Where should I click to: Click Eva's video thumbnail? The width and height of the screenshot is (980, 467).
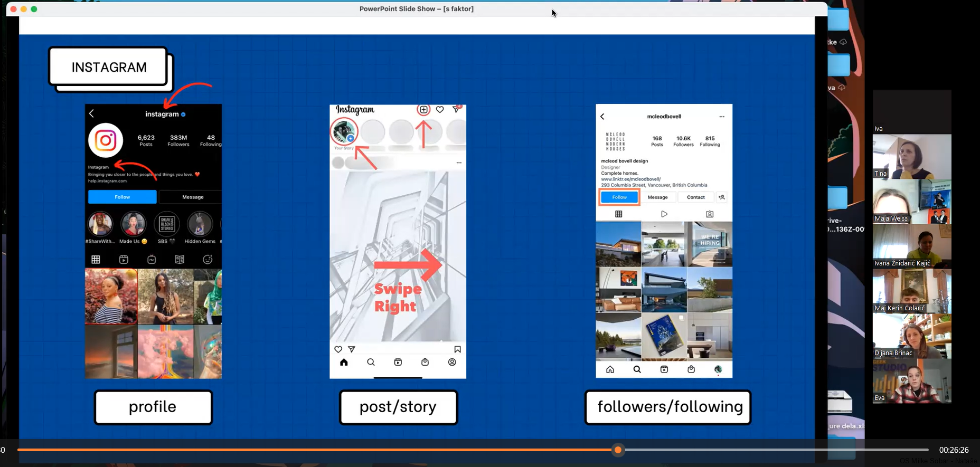912,381
